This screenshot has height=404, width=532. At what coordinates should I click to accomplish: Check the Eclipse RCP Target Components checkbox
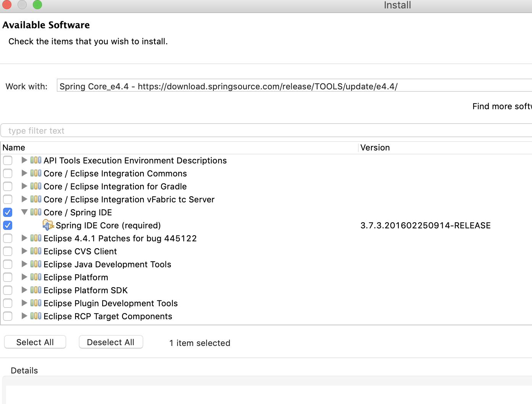8,316
